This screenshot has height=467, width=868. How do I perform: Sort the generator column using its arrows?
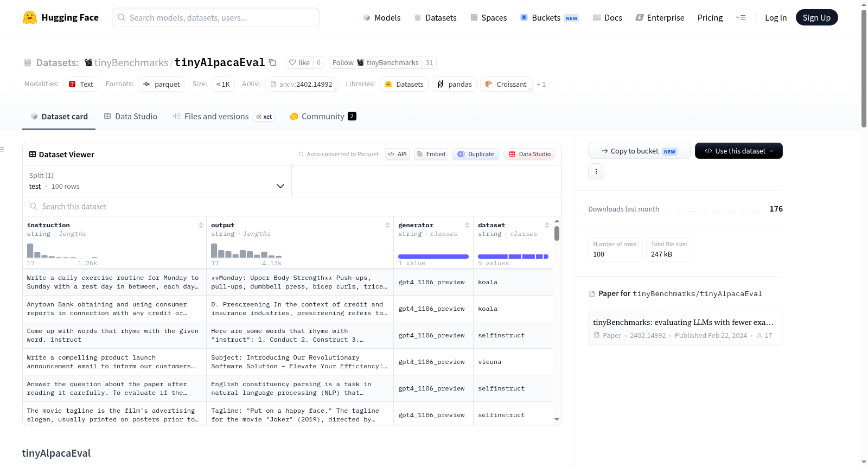click(x=467, y=225)
